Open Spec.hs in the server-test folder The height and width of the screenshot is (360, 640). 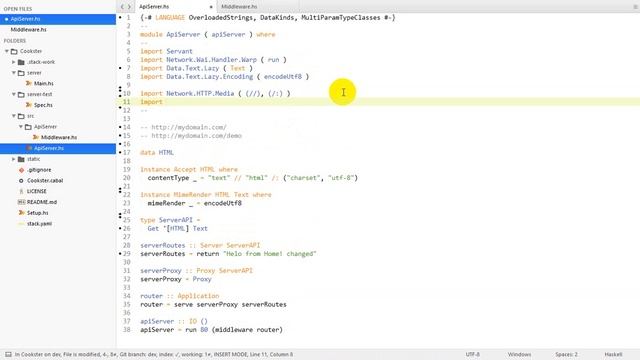43,105
